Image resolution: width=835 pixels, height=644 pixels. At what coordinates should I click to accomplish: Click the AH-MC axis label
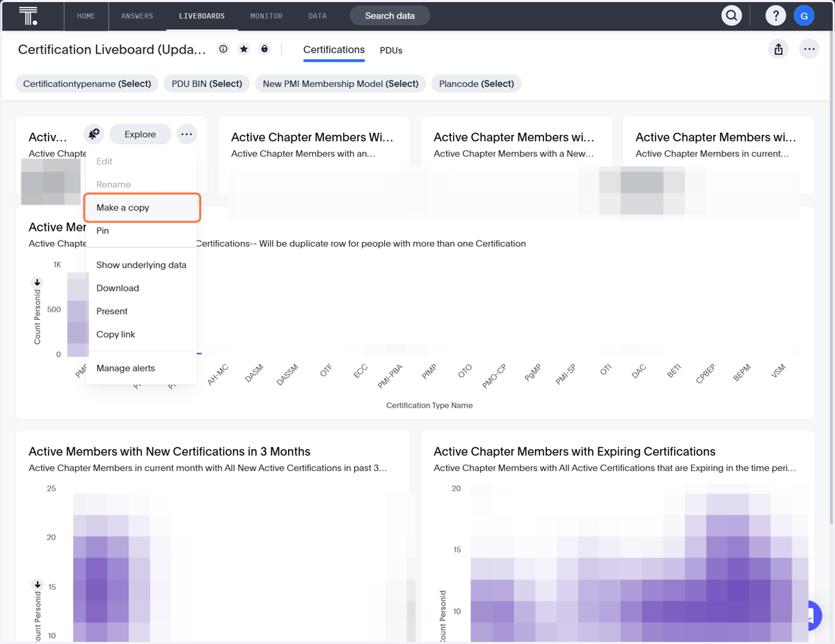218,374
